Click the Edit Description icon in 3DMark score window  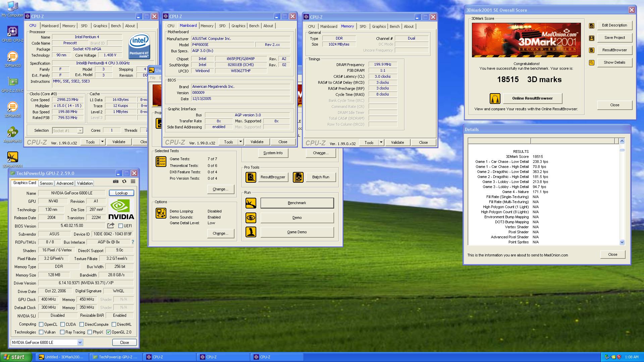point(592,25)
